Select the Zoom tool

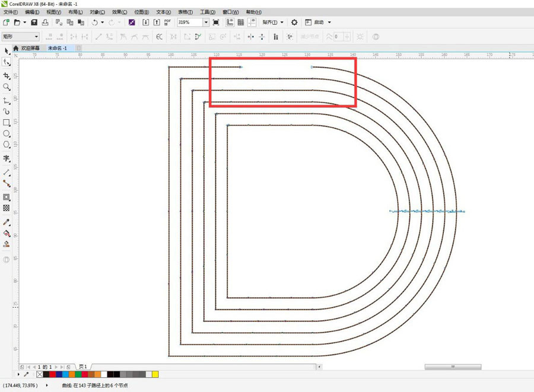pos(7,86)
